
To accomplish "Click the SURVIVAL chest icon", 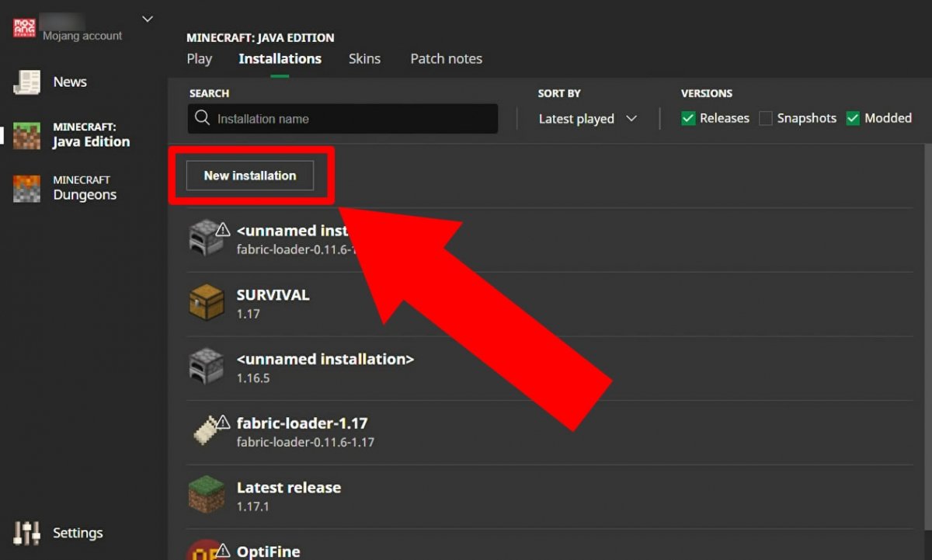I will [206, 302].
